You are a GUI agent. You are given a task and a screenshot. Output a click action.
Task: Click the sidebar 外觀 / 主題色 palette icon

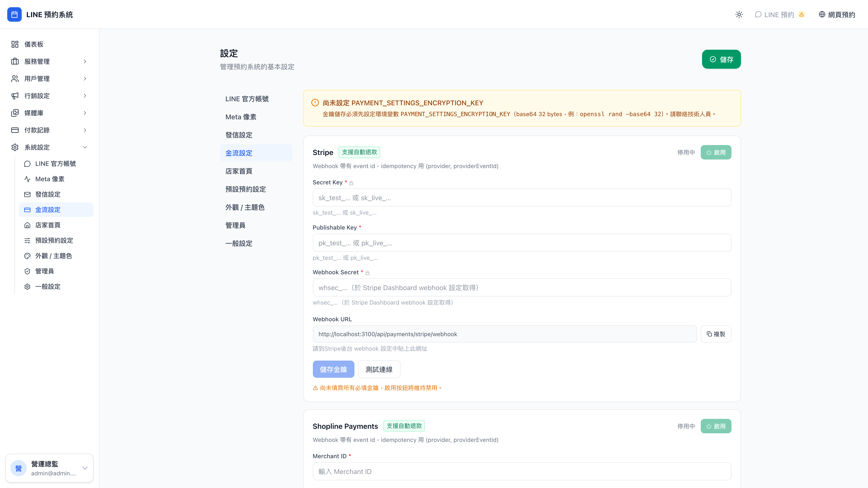pos(27,256)
